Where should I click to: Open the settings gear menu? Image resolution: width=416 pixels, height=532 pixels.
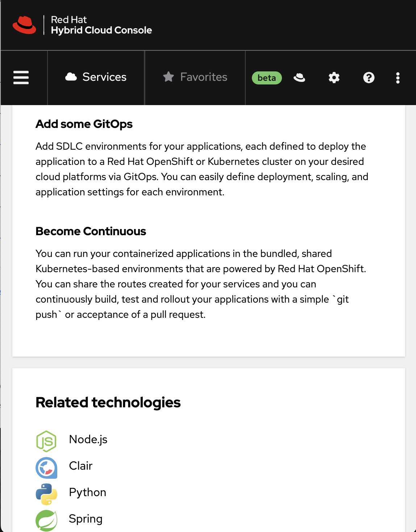(x=334, y=78)
